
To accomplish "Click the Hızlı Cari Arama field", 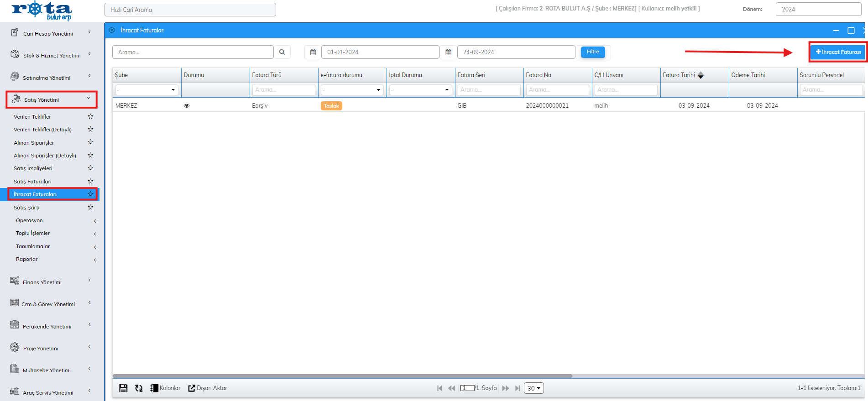I will [190, 10].
